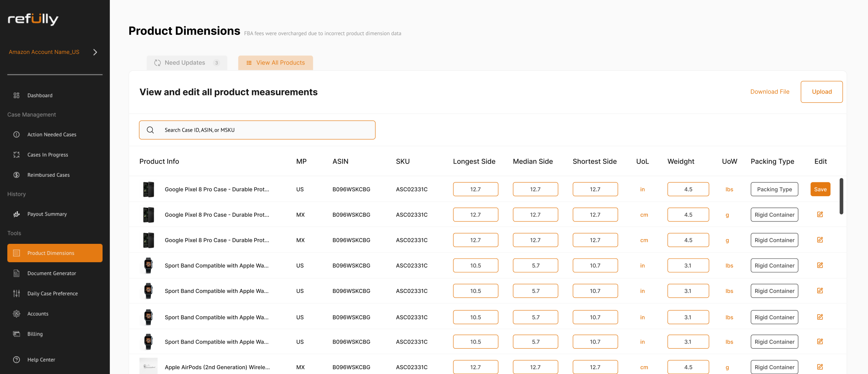Click the Daily Case Preference sliders icon

click(x=16, y=293)
